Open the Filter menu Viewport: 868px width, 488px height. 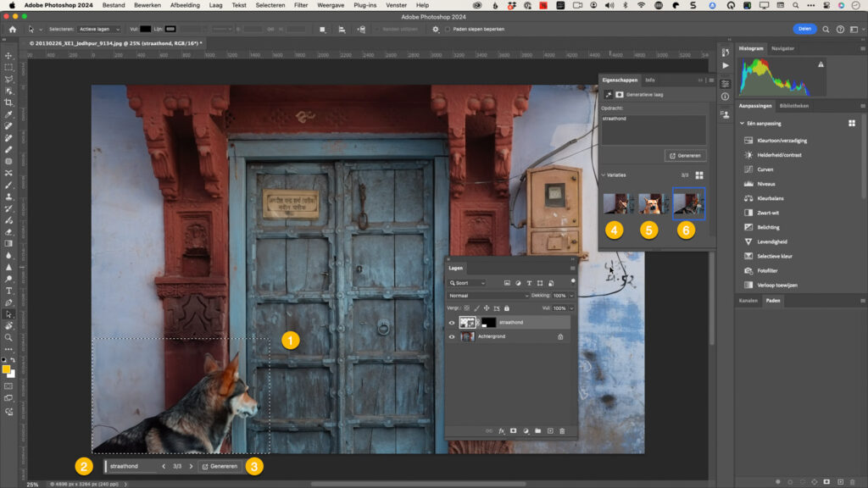pos(301,5)
